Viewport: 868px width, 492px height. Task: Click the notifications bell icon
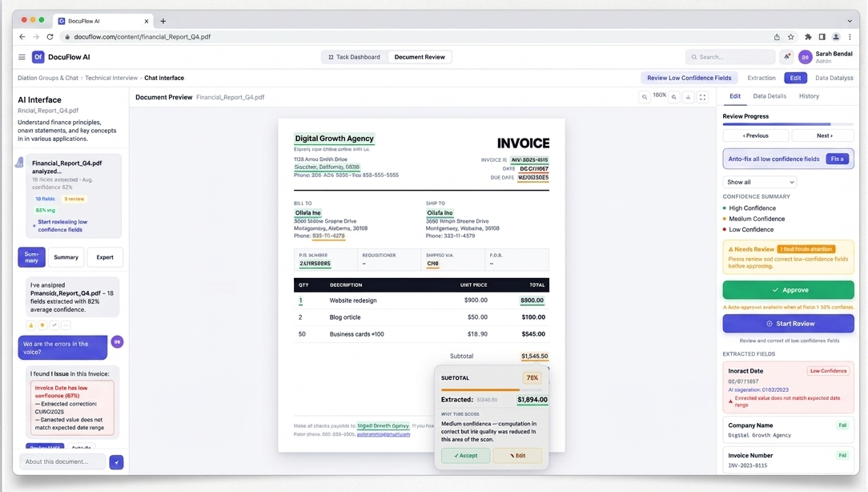[787, 57]
